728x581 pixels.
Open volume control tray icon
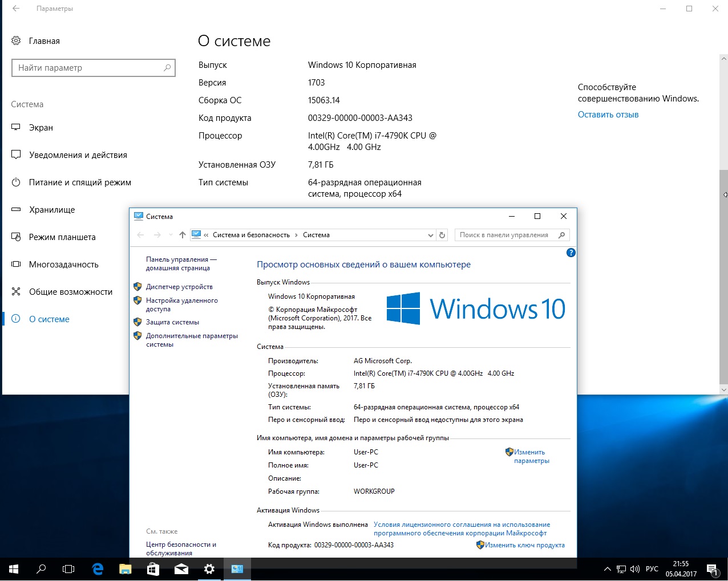click(635, 569)
